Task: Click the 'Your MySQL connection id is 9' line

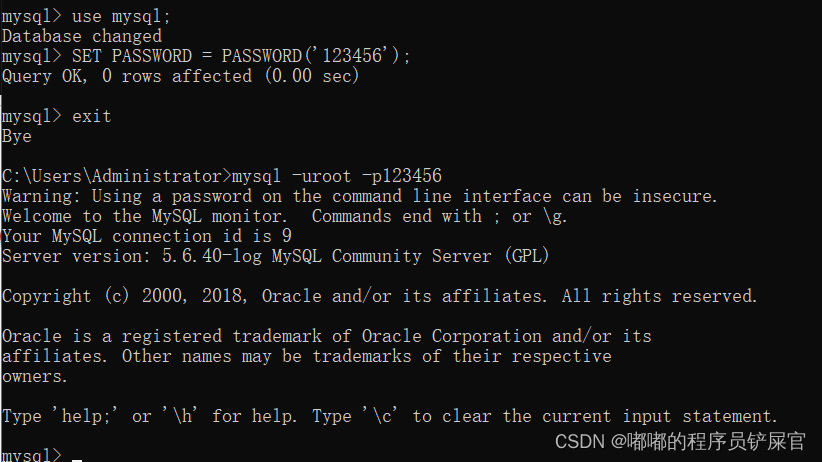Action: tap(146, 236)
